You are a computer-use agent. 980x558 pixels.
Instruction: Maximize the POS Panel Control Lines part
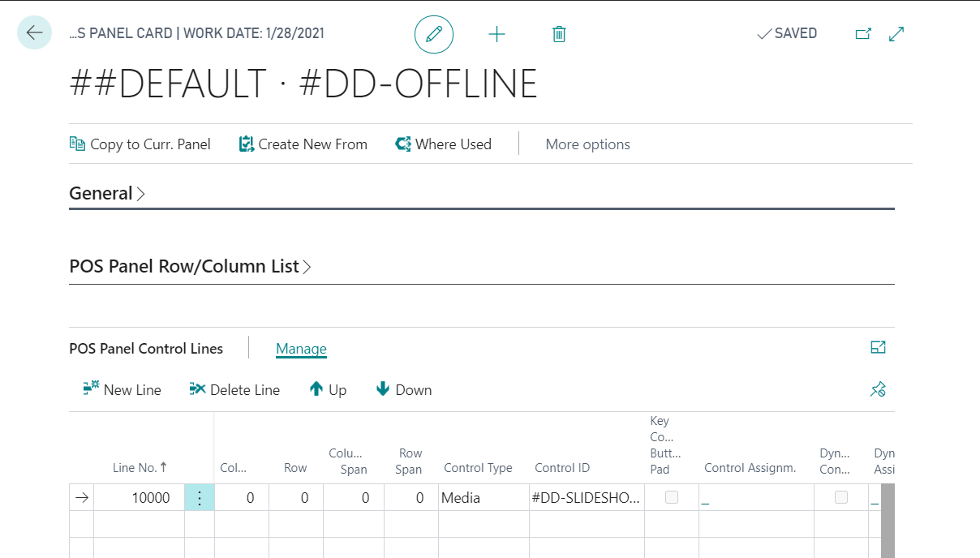coord(878,348)
